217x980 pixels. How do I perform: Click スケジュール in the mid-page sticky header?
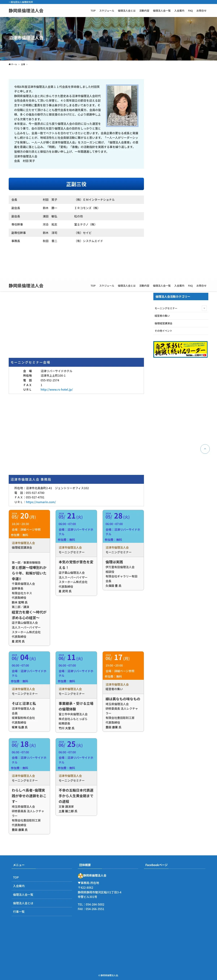coord(107,286)
